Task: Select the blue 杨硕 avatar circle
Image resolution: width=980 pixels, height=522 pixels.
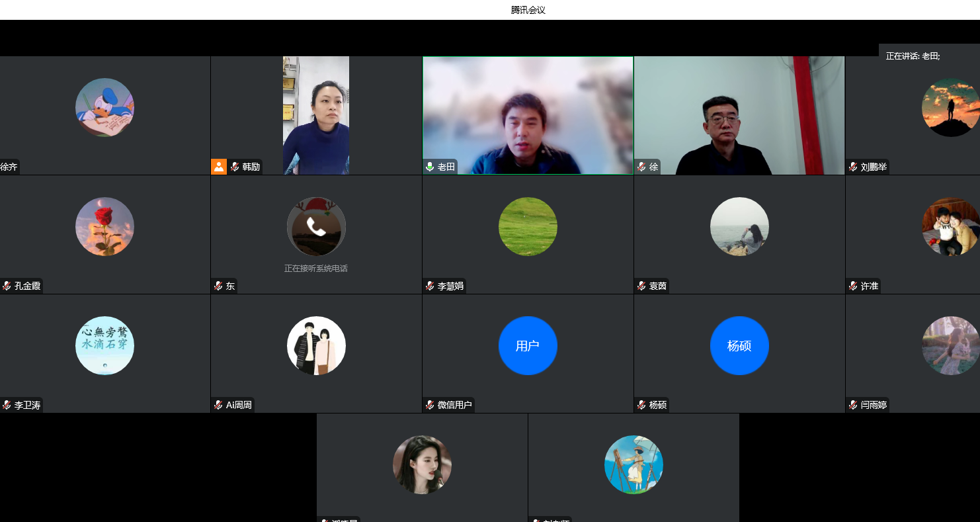Action: coord(739,345)
